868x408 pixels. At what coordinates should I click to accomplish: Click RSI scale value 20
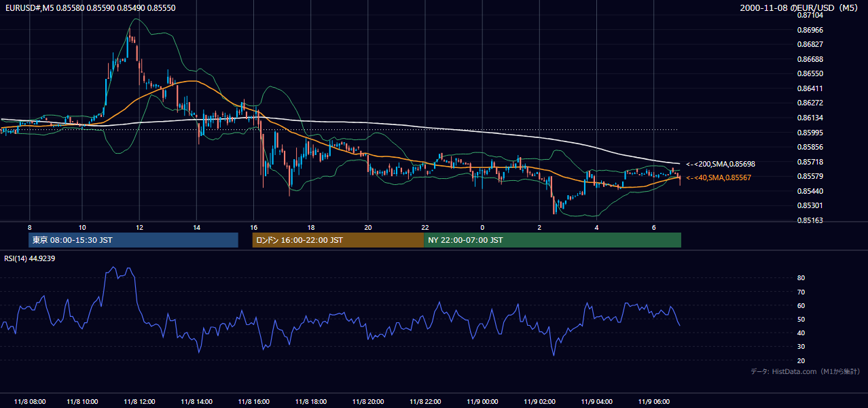coord(801,360)
